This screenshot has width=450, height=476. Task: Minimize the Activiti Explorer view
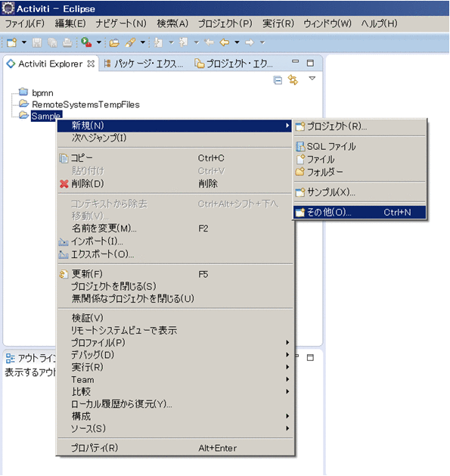[295, 61]
